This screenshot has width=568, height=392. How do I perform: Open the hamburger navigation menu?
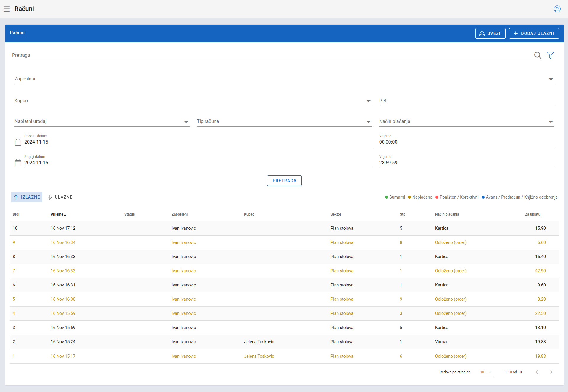7,9
